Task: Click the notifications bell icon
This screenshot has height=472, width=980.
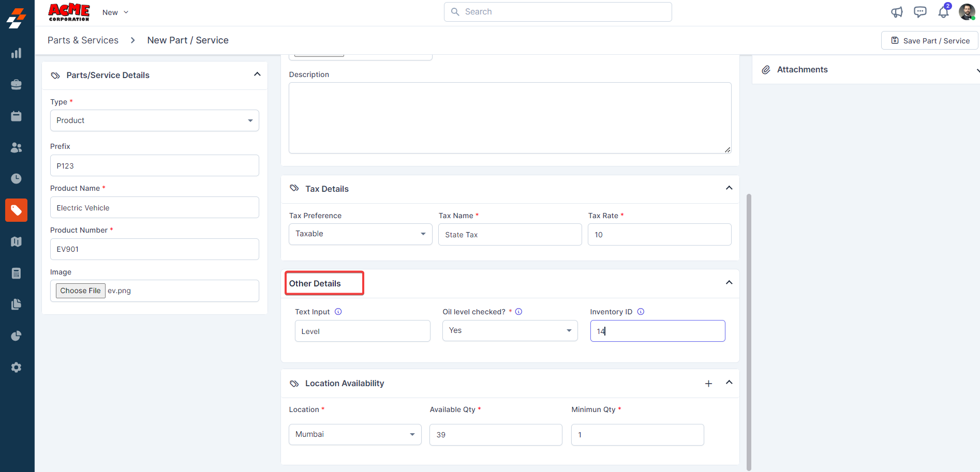Action: (x=943, y=12)
